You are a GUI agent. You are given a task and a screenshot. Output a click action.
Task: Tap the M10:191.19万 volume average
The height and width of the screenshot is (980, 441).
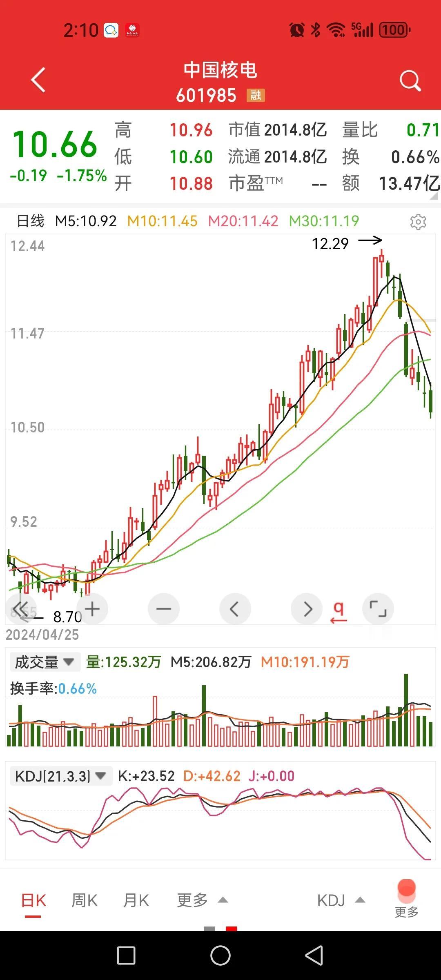coord(305,662)
